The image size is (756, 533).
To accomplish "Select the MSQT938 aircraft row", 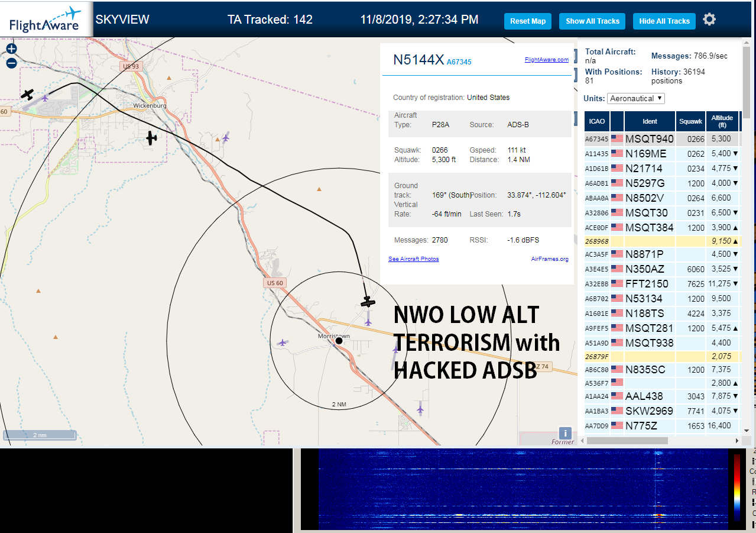I will point(662,343).
